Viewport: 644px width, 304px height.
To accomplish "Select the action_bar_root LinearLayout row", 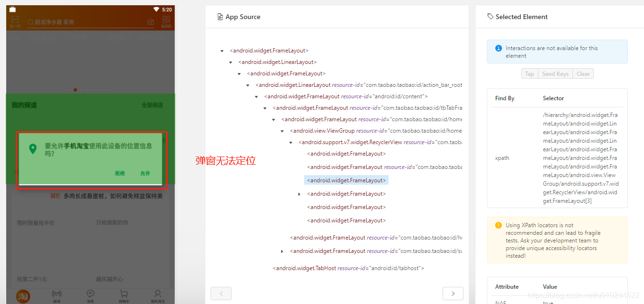I will pos(359,85).
